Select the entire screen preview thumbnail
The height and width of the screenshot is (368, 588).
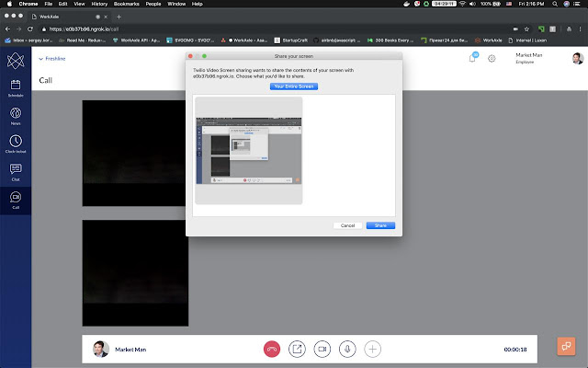pos(249,150)
